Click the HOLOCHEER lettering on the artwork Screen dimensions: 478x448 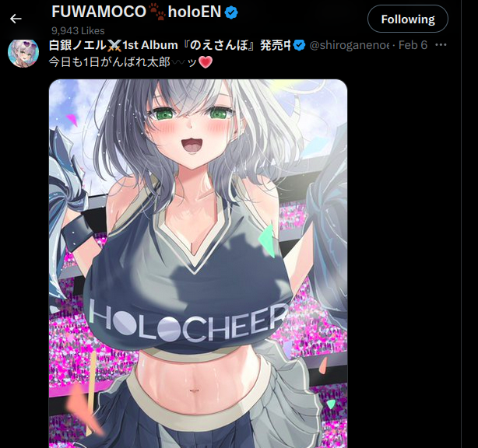[x=188, y=323]
